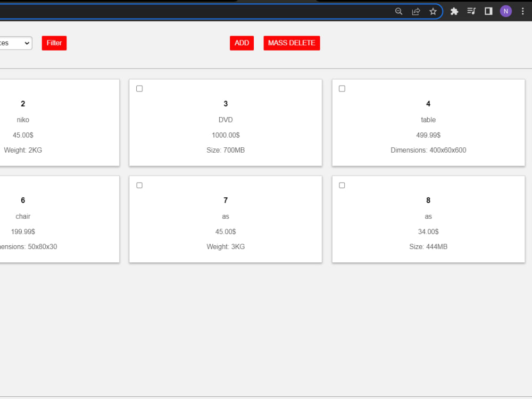Click the MASS DELETE button

click(x=292, y=43)
